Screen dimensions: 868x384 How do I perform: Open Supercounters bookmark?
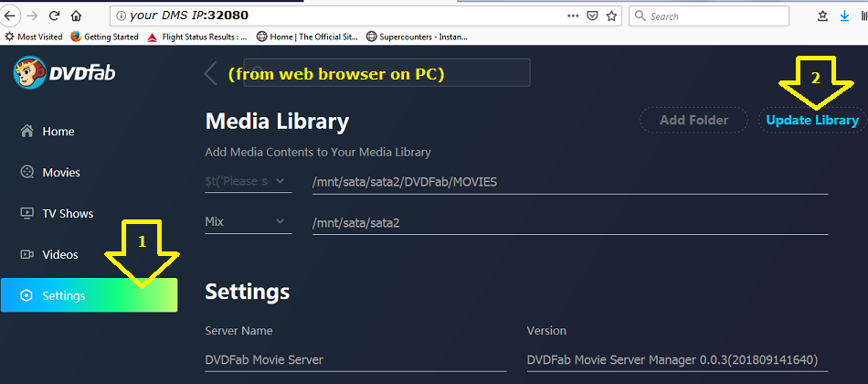(417, 37)
